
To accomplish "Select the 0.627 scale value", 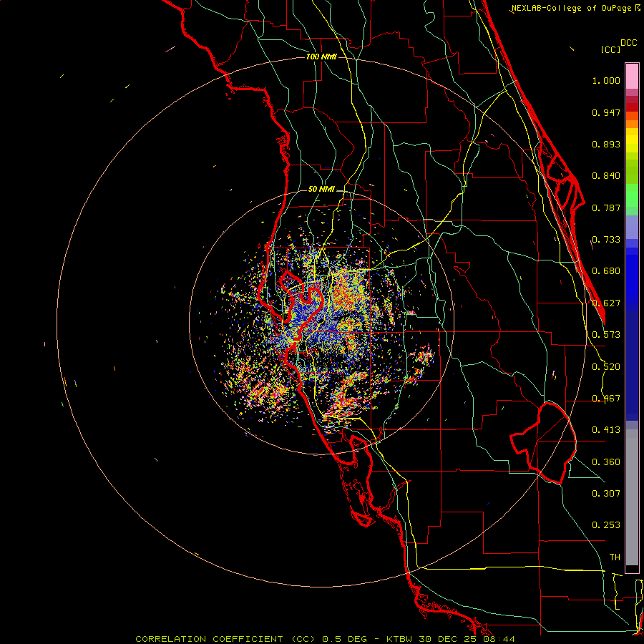I will [606, 303].
